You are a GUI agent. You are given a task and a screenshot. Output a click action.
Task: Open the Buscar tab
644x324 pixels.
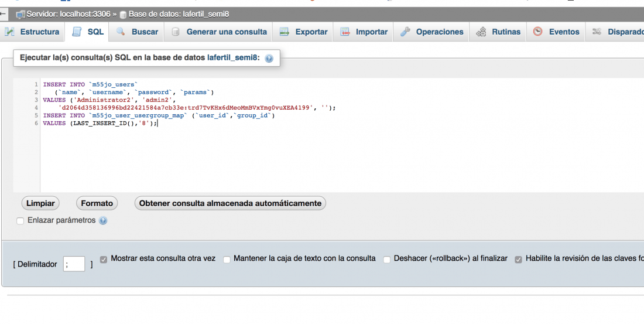point(137,32)
